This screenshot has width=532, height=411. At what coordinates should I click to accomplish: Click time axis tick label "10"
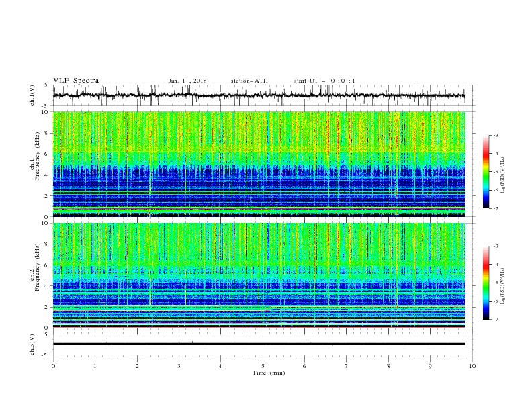pyautogui.click(x=472, y=366)
